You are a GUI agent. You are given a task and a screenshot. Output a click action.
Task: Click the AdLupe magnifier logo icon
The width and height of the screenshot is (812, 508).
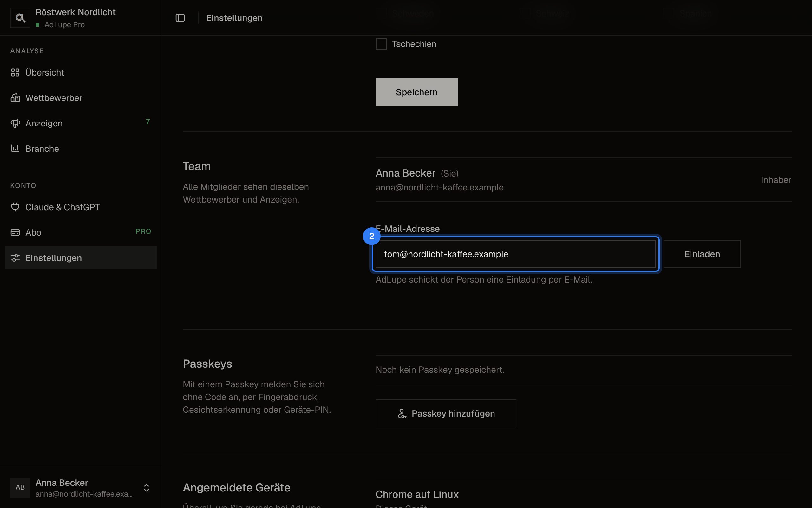click(20, 18)
